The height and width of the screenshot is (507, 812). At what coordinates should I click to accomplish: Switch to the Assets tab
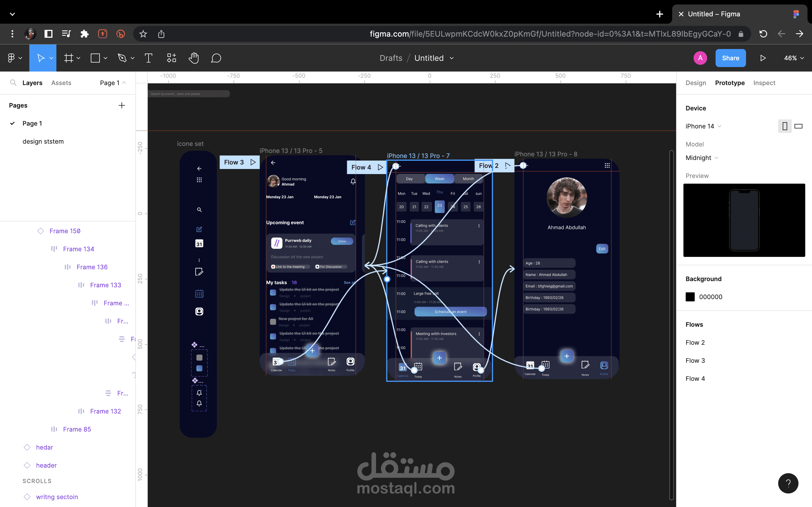click(x=61, y=83)
